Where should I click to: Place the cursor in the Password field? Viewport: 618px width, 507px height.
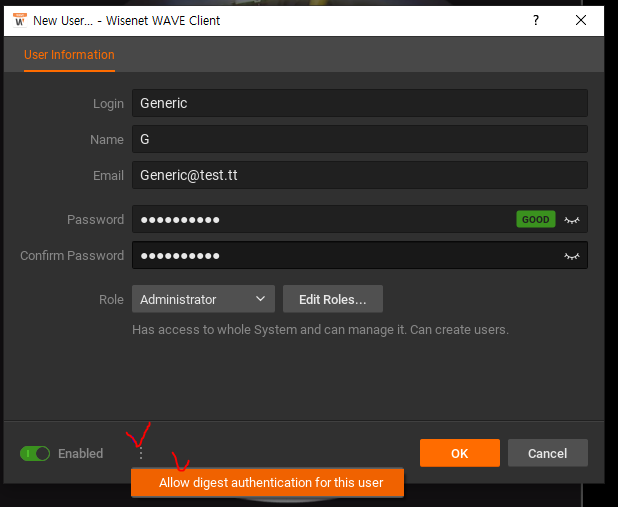coord(320,219)
